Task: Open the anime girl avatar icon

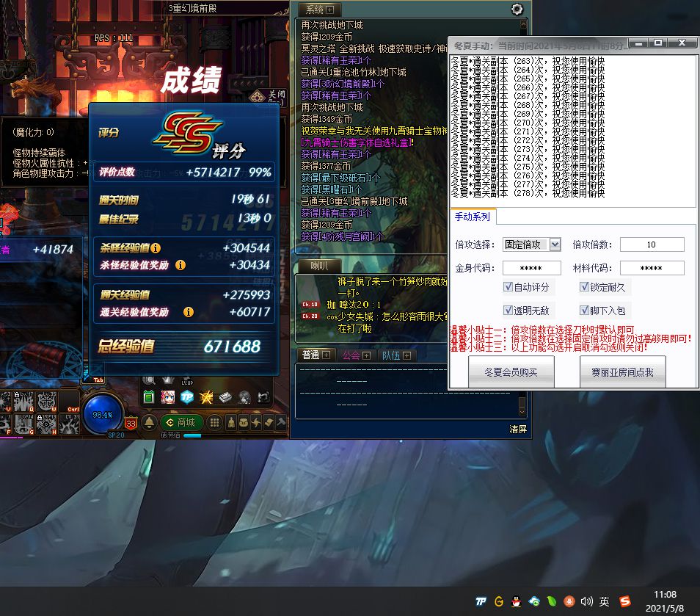Action: [x=168, y=396]
